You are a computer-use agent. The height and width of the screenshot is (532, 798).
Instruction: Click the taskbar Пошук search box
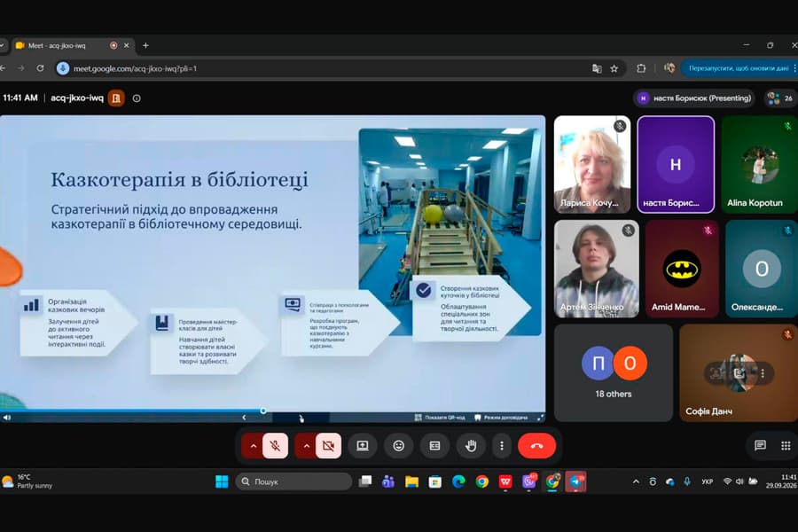click(293, 481)
